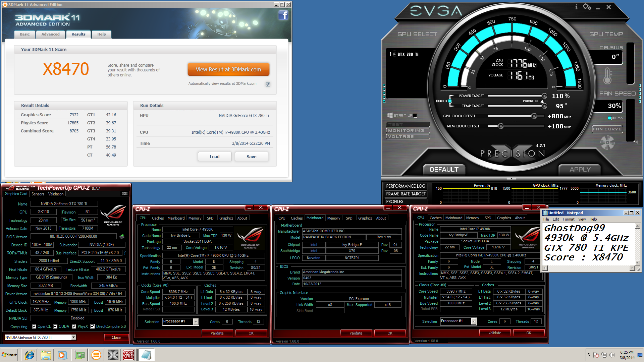
Task: Toggle automatic view results checkbox
Action: coord(268,84)
